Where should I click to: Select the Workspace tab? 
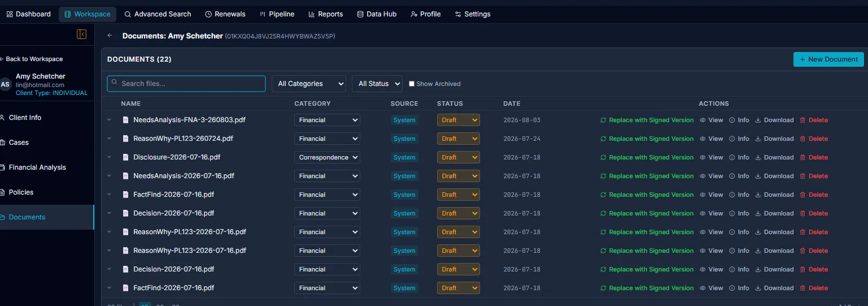tap(88, 14)
